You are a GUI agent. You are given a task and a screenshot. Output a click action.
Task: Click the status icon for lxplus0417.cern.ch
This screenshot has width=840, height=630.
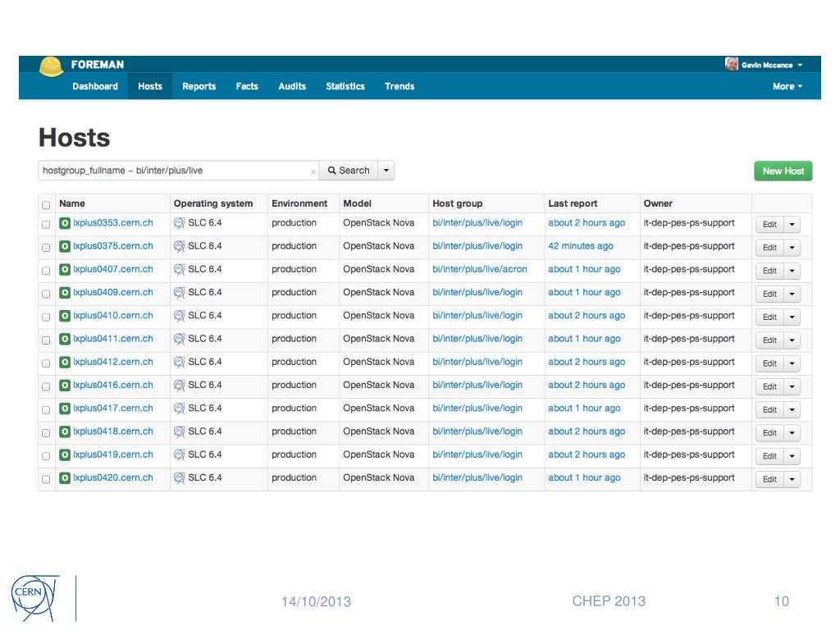(65, 409)
